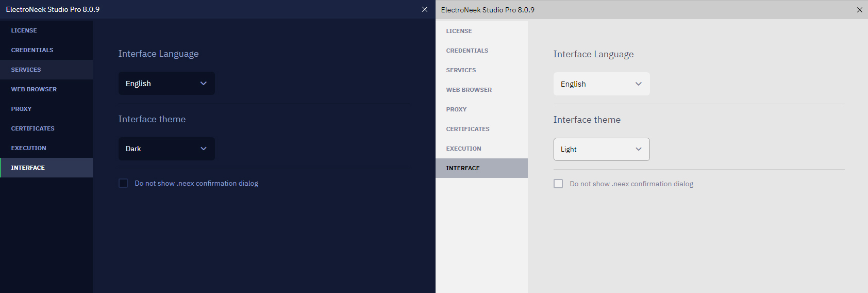Screen dimensions: 868x293
Task: Click 'Interface theme' heading in light window
Action: pos(587,120)
